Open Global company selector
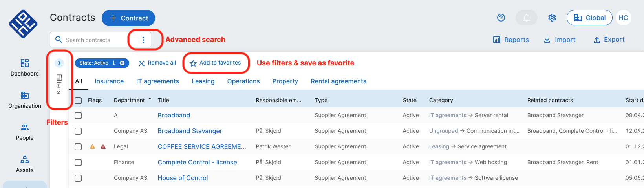The height and width of the screenshot is (188, 644). [589, 18]
